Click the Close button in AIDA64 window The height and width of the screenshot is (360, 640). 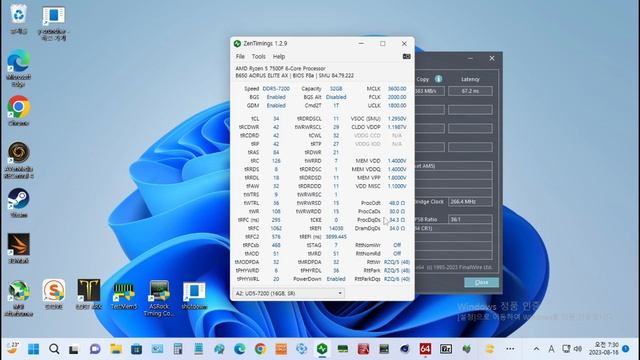[x=481, y=282]
